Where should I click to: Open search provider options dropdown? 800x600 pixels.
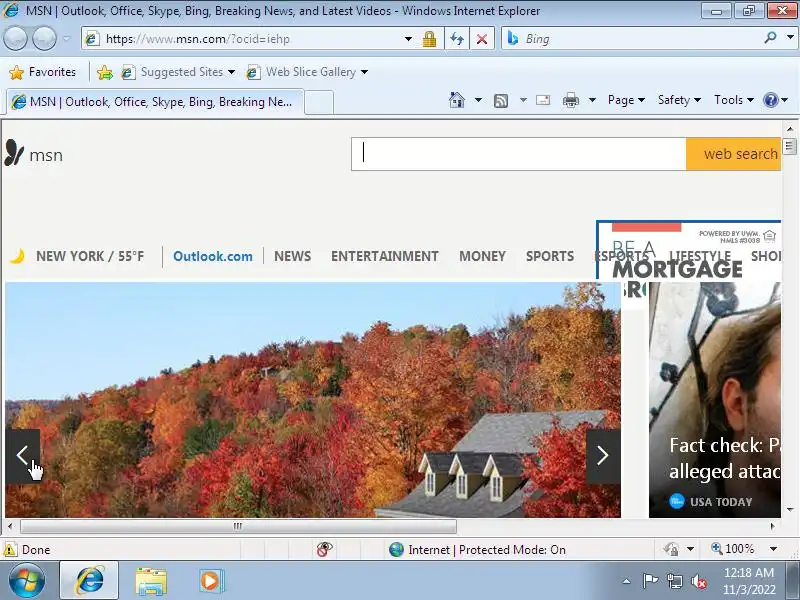[790, 37]
